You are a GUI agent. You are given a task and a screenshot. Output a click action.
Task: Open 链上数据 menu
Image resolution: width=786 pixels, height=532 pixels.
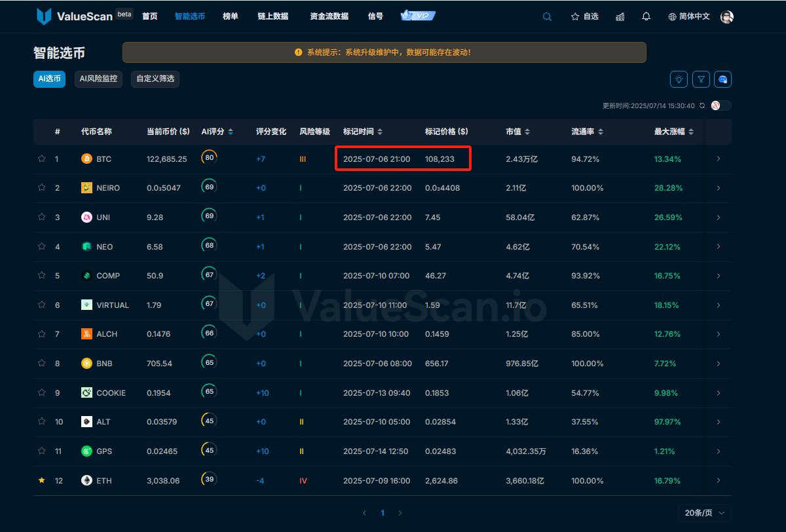(x=273, y=16)
